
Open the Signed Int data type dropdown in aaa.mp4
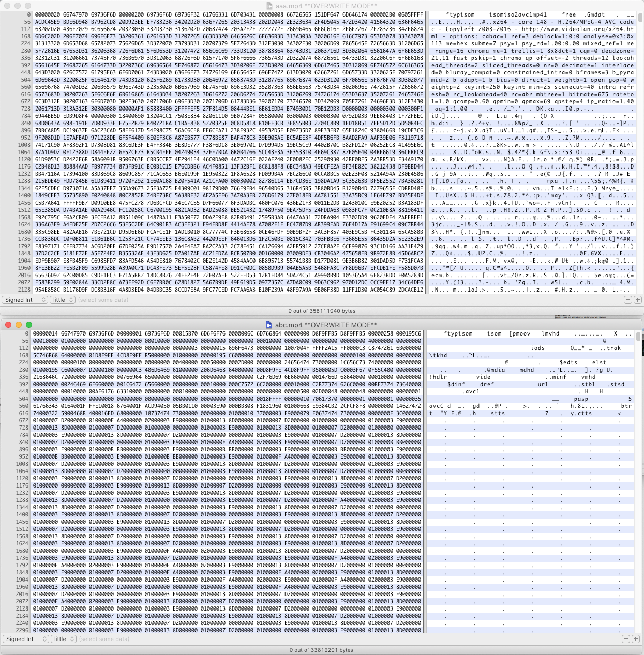(x=24, y=299)
